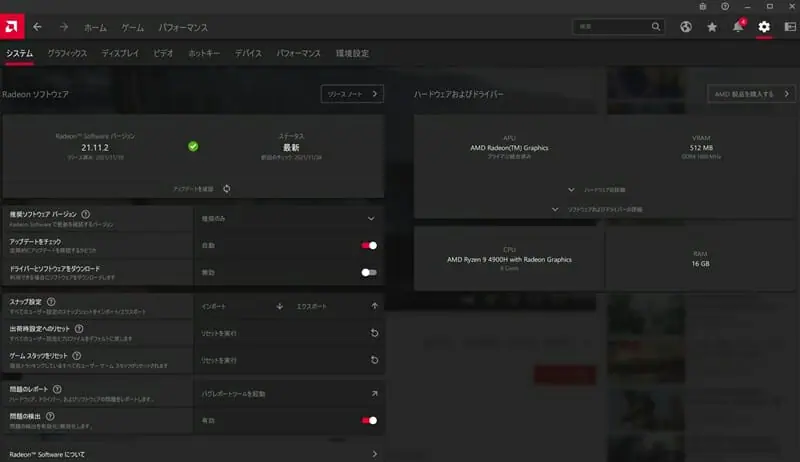Click the search input field
This screenshot has height=462, width=800.
613,26
